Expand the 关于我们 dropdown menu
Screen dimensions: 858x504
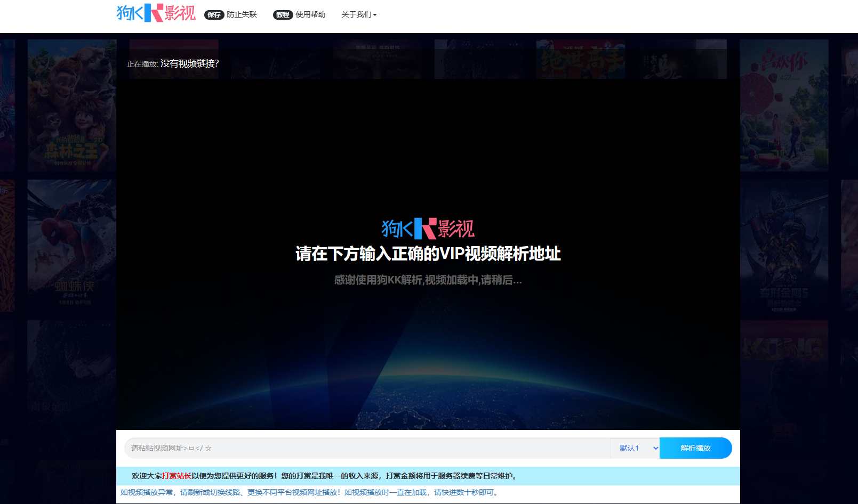(356, 15)
